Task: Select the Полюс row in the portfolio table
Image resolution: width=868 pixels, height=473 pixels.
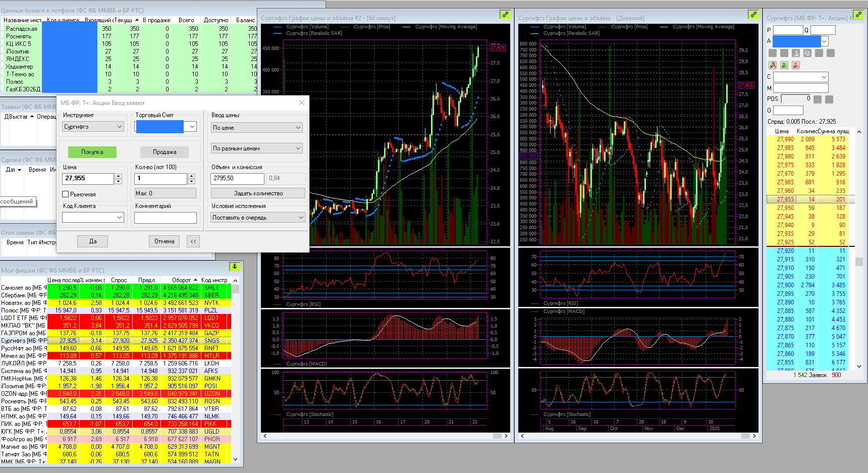Action: 130,82
